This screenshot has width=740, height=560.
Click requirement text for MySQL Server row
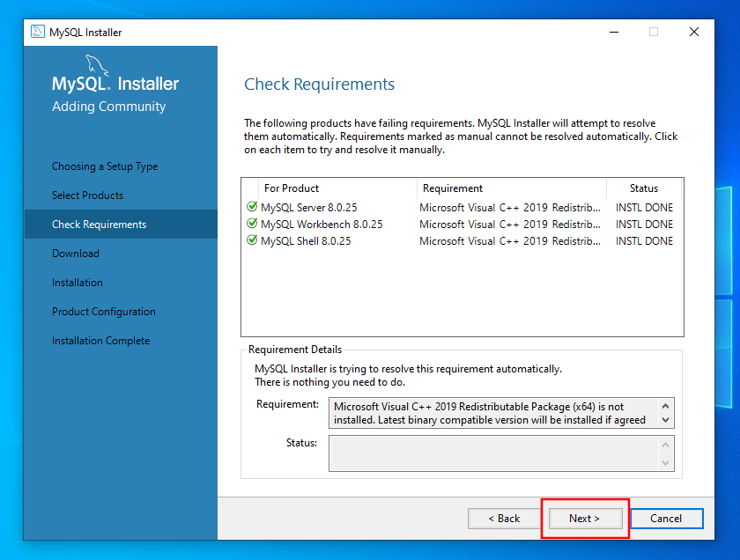point(510,208)
